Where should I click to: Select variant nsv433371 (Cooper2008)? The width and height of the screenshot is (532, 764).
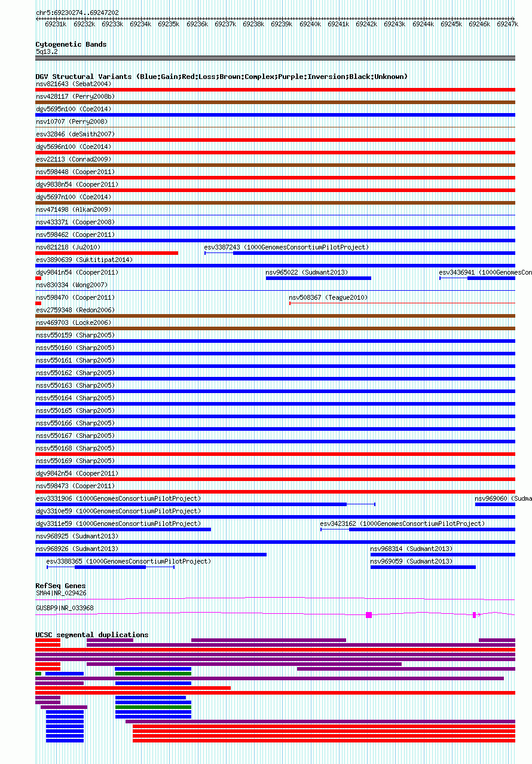pyautogui.click(x=75, y=222)
